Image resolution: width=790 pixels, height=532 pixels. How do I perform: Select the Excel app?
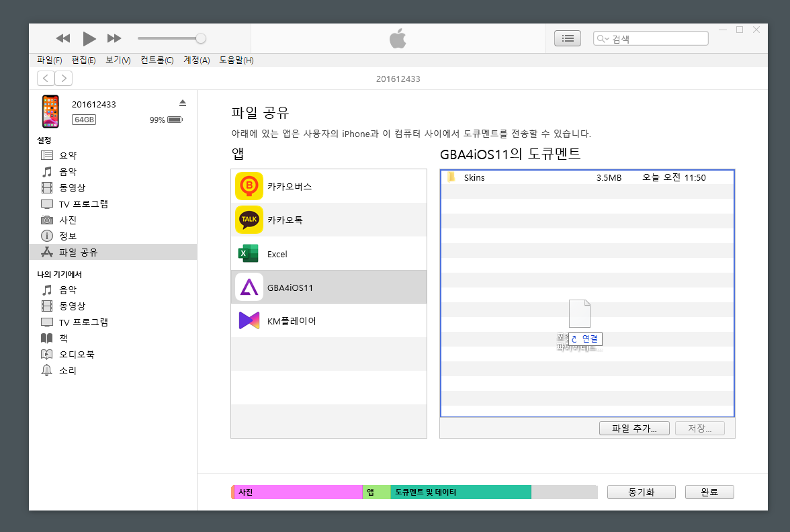328,253
